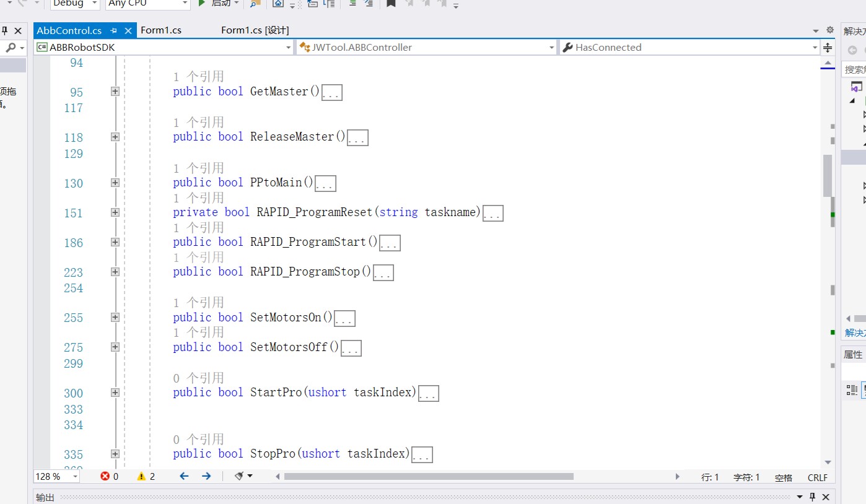This screenshot has height=504, width=866.
Task: Expand the RAPID_ProgramReset method region
Action: [x=115, y=212]
